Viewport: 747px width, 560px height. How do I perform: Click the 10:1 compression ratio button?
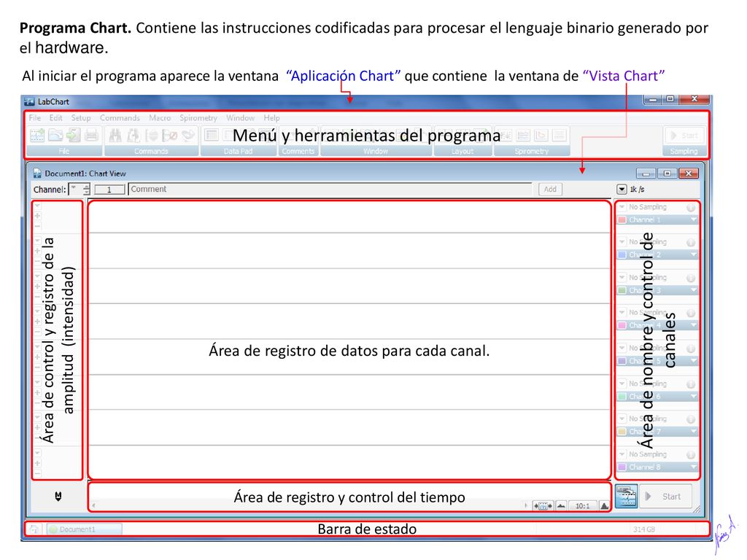pos(582,506)
